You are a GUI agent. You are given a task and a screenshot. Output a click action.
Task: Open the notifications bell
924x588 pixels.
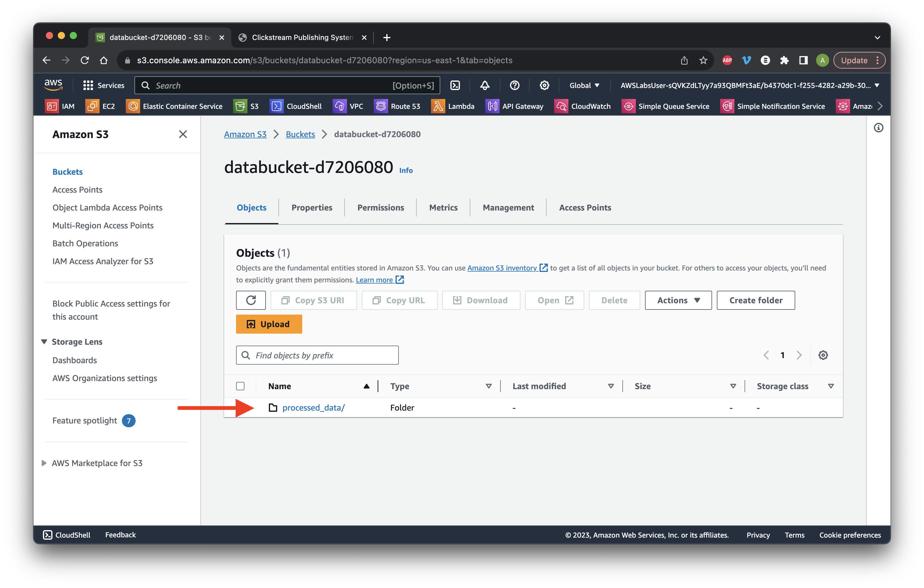485,85
